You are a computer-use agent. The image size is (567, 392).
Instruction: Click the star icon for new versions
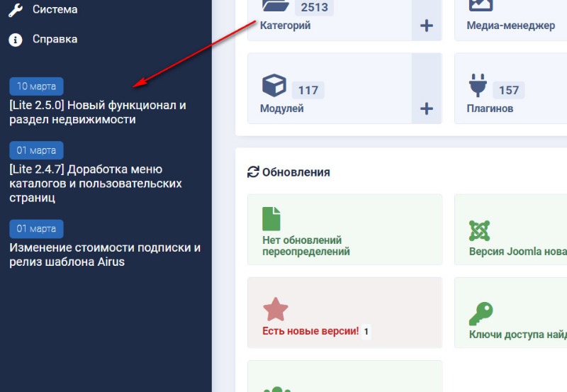point(274,309)
